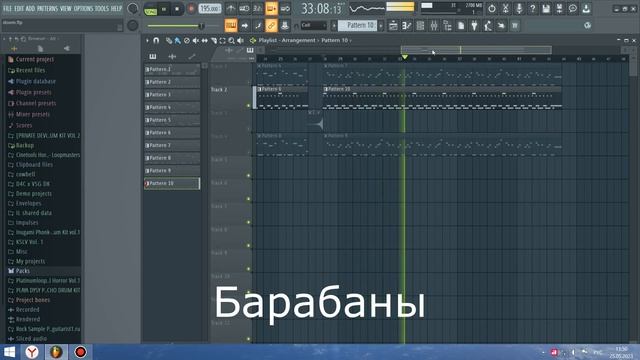Select the Paint brush tool in Playlist

[x=178, y=40]
